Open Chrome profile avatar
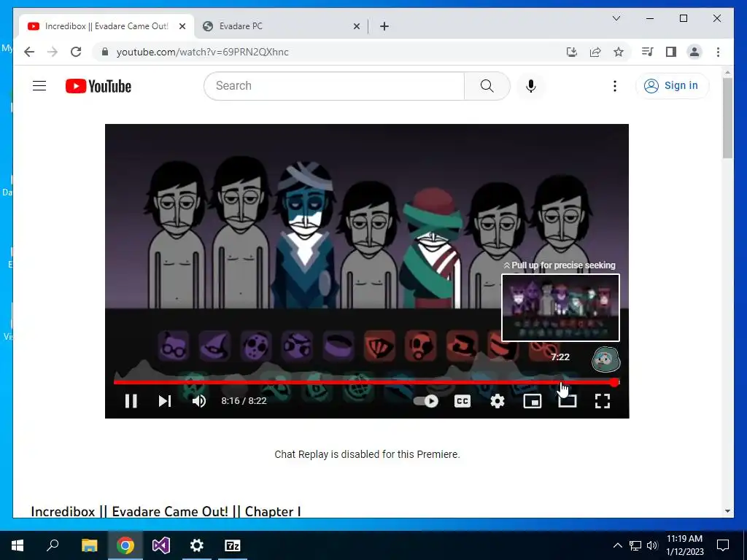Image resolution: width=747 pixels, height=560 pixels. (x=694, y=52)
